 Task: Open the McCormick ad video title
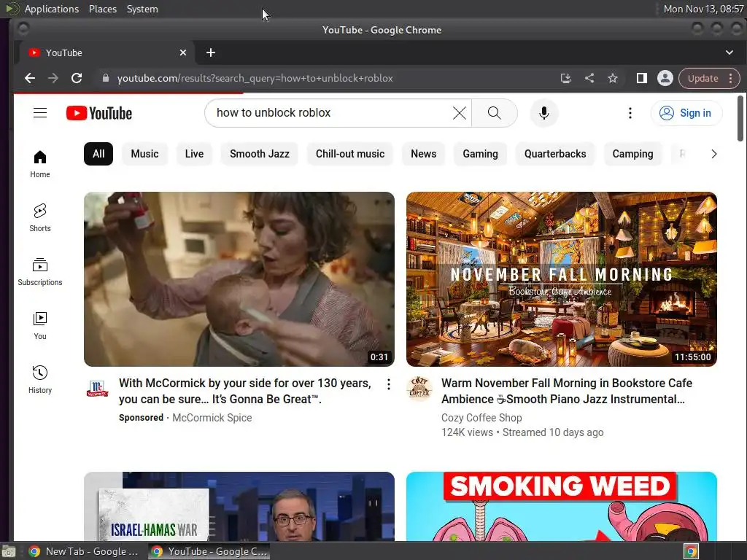pos(245,391)
